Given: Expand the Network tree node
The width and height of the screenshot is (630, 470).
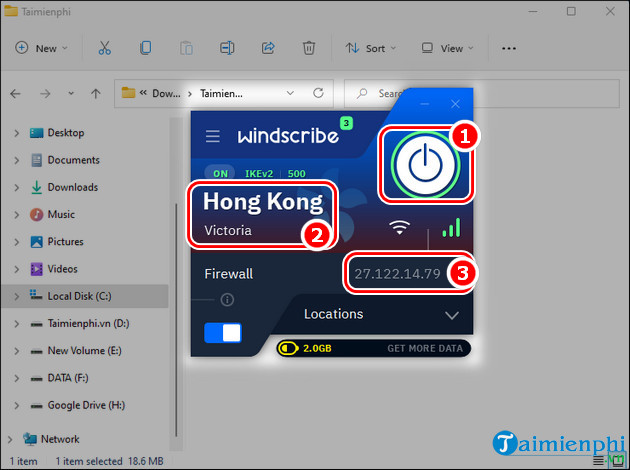Looking at the screenshot, I should (x=10, y=439).
